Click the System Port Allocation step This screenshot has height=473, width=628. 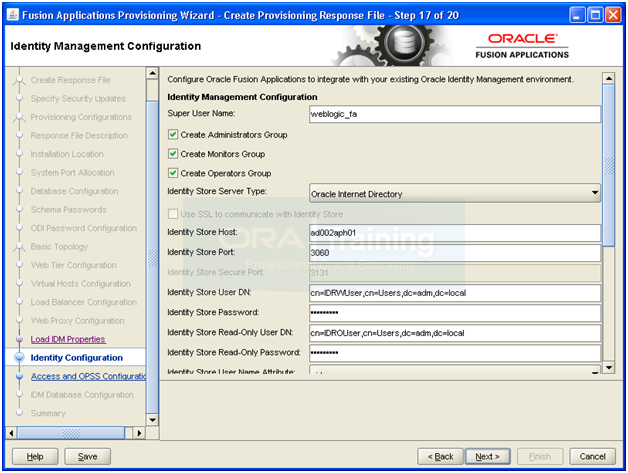click(72, 173)
